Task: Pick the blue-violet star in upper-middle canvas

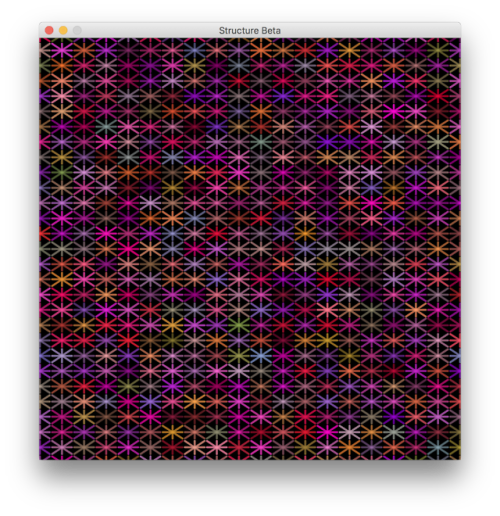Action: click(283, 96)
